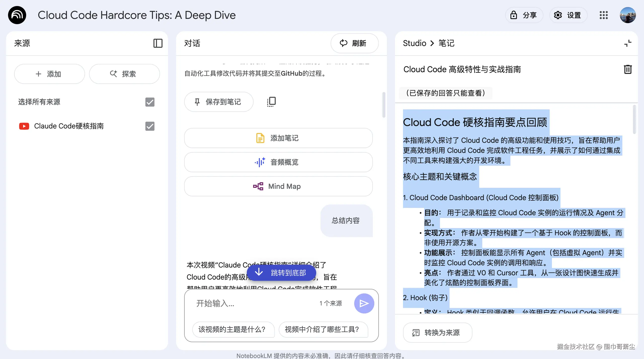Click 转换为来源 to convert the note

(437, 332)
